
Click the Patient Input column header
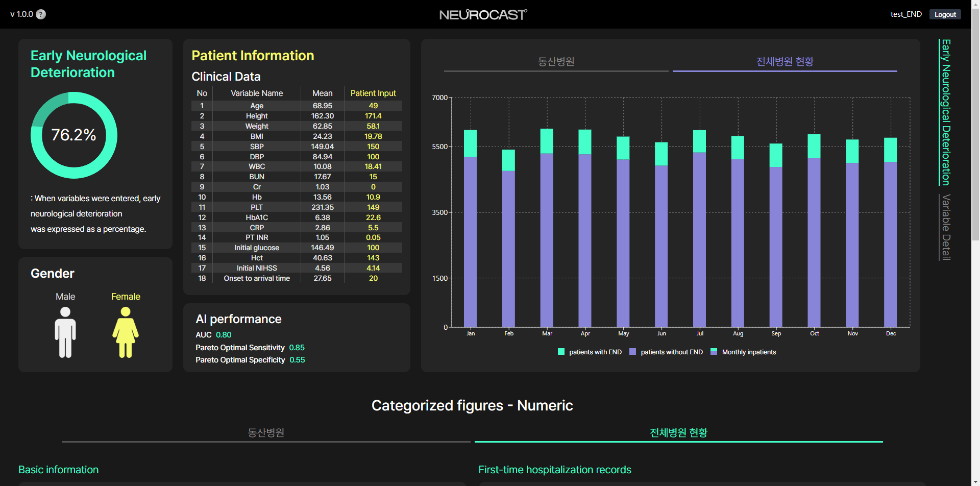373,93
